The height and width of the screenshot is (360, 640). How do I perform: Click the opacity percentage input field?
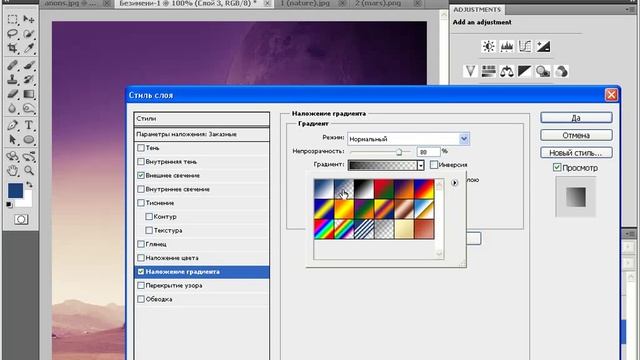point(428,152)
